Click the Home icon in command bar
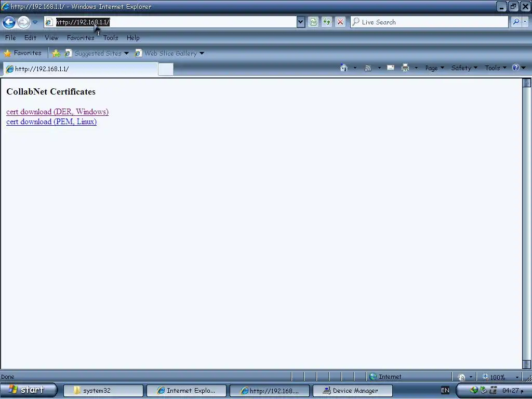Screen dimensions: 532x399 [344, 68]
